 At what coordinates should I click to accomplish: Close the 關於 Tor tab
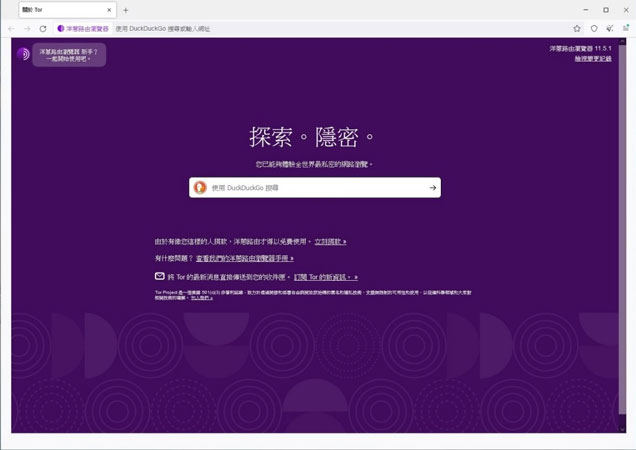pyautogui.click(x=109, y=10)
